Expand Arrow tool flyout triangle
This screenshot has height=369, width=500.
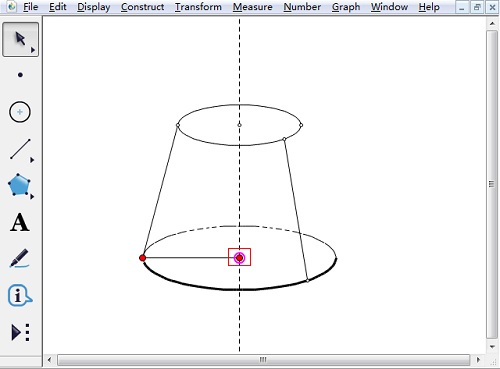pyautogui.click(x=33, y=50)
